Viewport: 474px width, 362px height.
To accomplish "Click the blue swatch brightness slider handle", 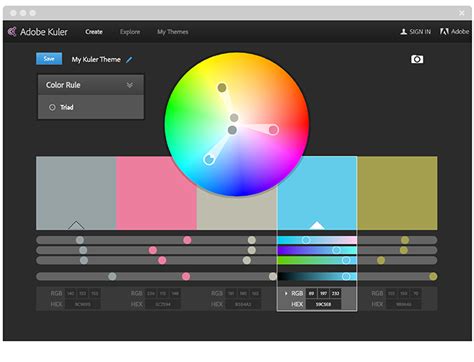I will [346, 276].
